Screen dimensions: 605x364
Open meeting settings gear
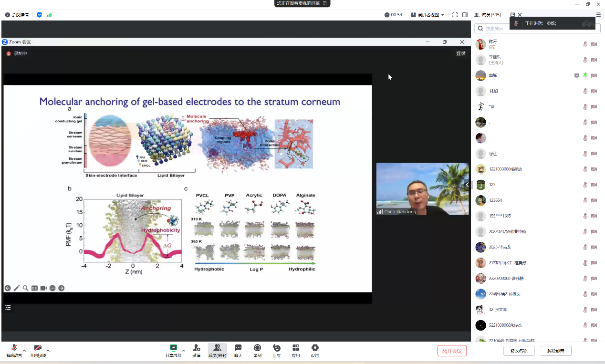[x=314, y=350]
